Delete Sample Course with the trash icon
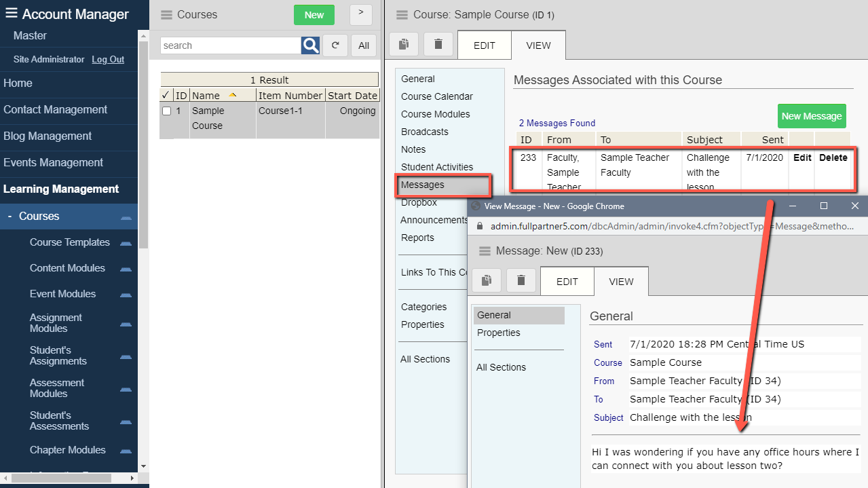This screenshot has width=868, height=488. 438,45
